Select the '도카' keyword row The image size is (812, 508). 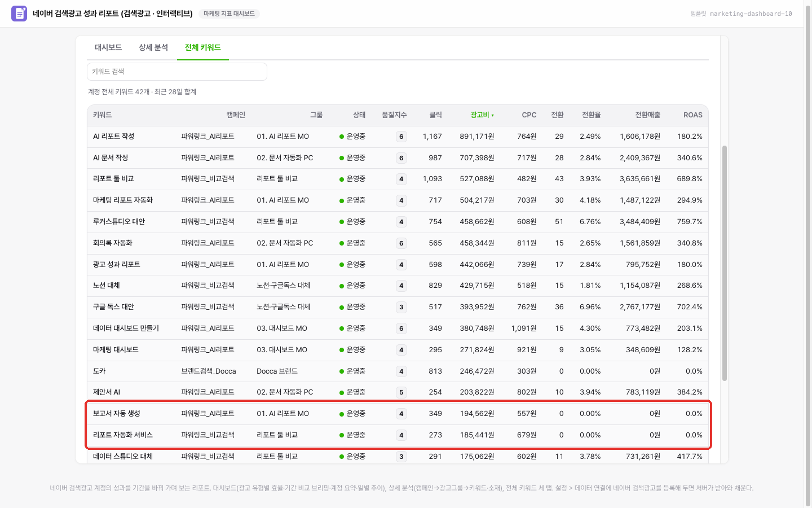coord(398,371)
